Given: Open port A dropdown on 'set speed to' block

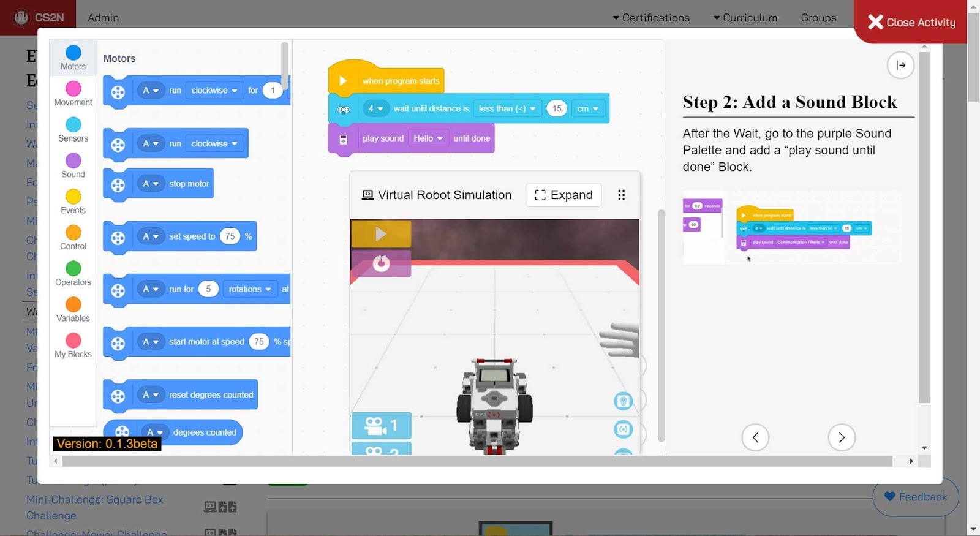Looking at the screenshot, I should coord(150,236).
